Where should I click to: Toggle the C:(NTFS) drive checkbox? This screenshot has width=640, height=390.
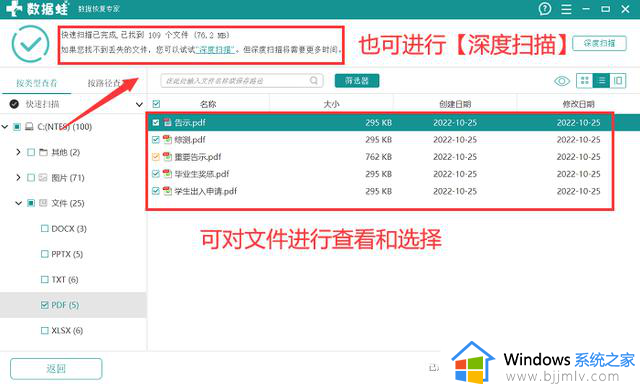pos(17,127)
